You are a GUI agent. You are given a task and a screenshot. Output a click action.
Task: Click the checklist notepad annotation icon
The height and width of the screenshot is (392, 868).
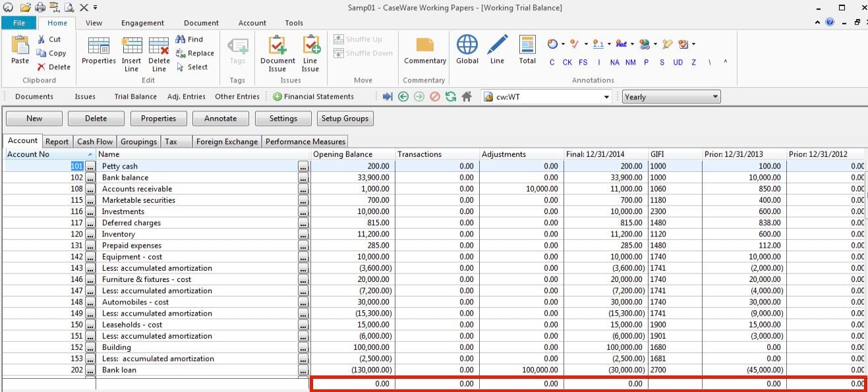pos(683,44)
